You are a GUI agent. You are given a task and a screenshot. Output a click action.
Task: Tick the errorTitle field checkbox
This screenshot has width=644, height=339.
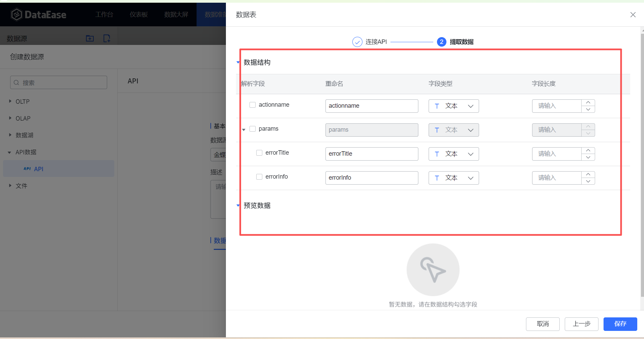pos(259,153)
